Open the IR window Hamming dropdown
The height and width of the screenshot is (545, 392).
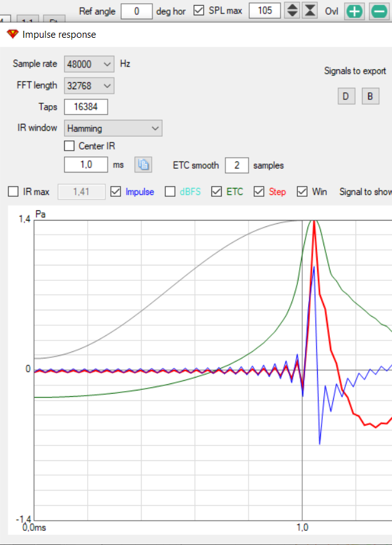point(113,128)
